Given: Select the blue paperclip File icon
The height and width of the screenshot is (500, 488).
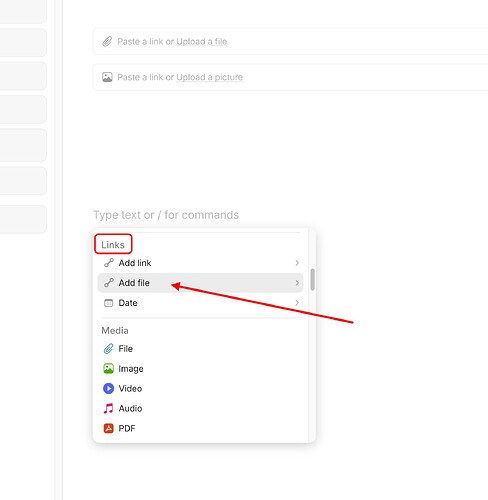Looking at the screenshot, I should (108, 349).
